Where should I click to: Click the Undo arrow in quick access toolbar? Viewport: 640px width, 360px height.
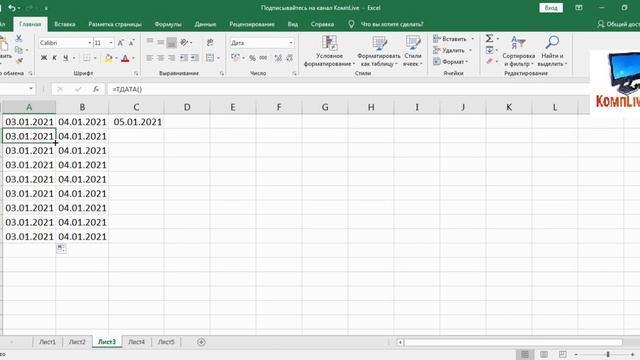click(x=12, y=8)
